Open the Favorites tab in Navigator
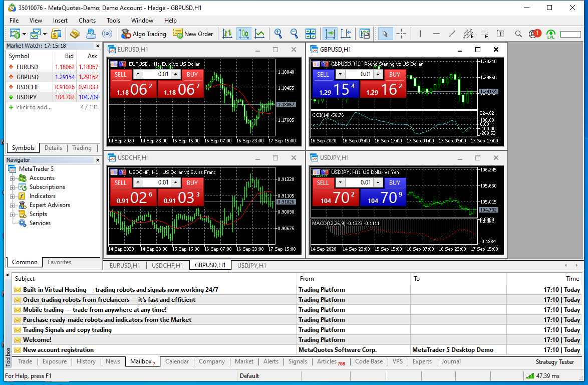588x385 pixels. [59, 262]
